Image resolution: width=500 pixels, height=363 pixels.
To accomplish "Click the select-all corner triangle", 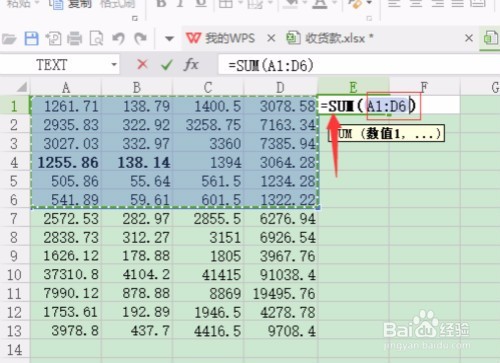I will click(x=22, y=87).
